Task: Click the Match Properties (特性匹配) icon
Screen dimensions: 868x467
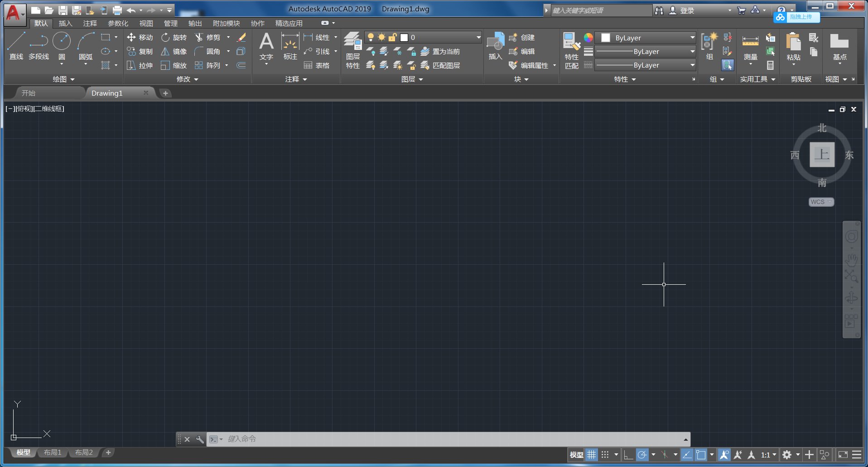Action: (571, 50)
